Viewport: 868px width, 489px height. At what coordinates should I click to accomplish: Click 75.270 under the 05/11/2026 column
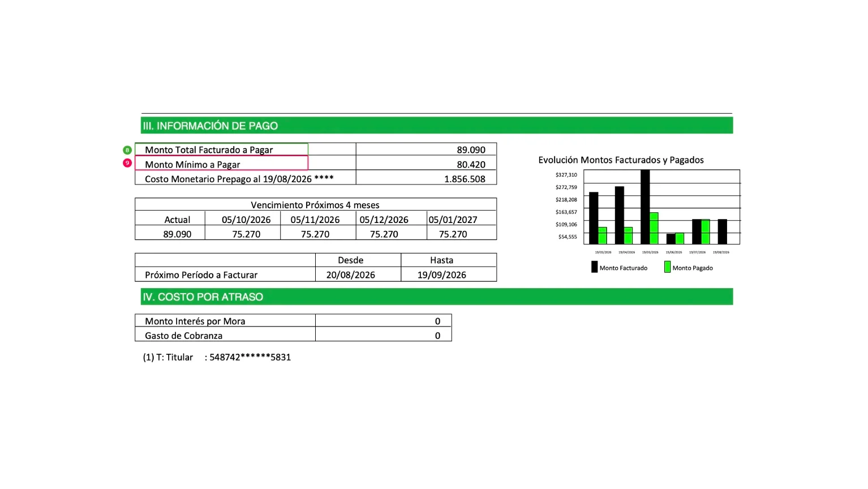315,234
